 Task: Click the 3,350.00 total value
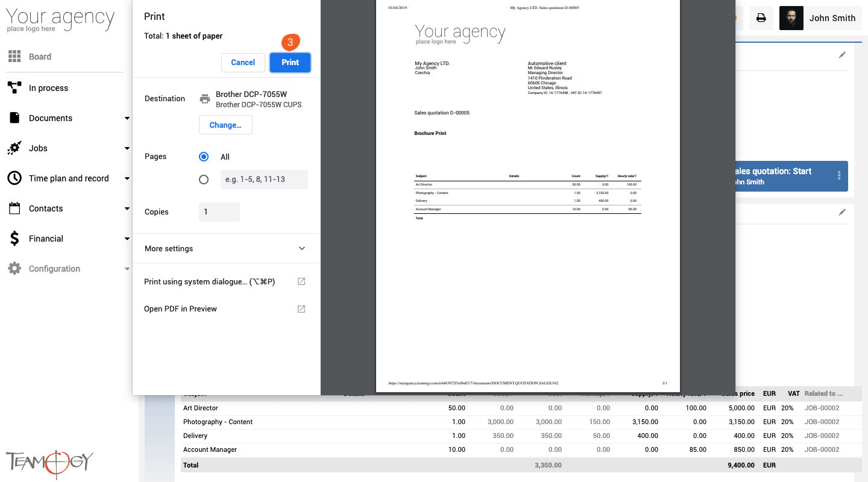tap(548, 465)
